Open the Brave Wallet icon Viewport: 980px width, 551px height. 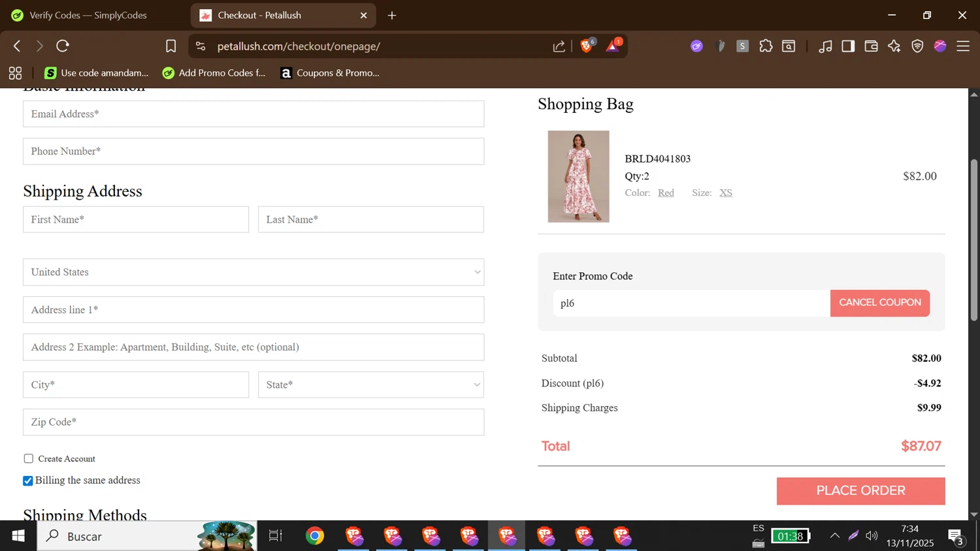click(x=871, y=46)
